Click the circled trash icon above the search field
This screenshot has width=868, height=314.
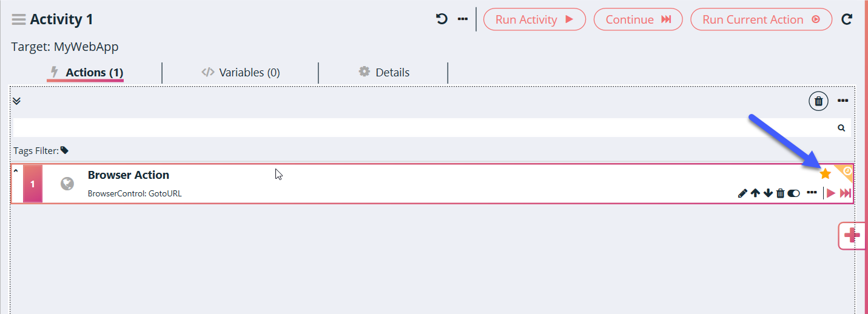coord(818,101)
